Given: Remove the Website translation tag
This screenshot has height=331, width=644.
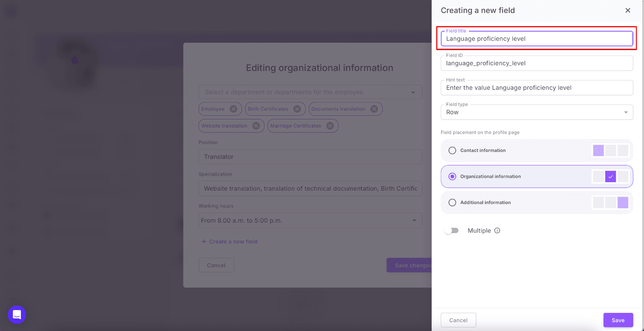Looking at the screenshot, I should (256, 126).
